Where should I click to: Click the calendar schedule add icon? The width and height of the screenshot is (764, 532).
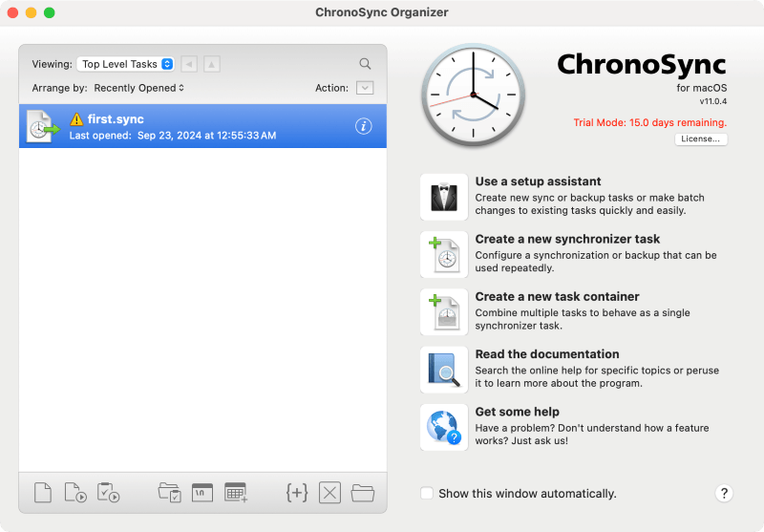point(236,493)
